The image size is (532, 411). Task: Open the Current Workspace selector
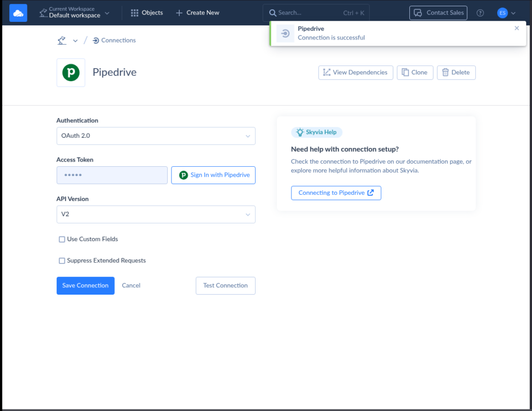pos(74,13)
